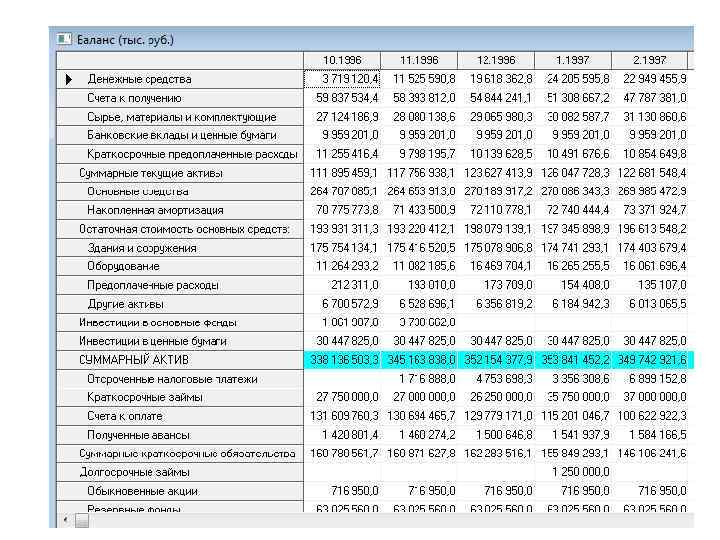Select the Суммарные краткосрочные обязательства row
Screen dimensions: 720x540
[180, 454]
